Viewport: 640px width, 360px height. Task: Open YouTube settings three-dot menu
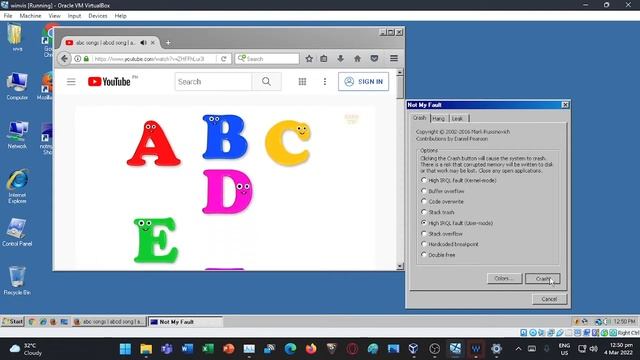point(325,82)
